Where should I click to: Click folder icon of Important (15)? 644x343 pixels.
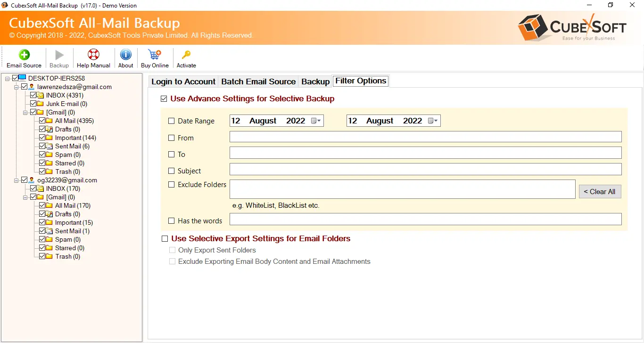point(50,222)
